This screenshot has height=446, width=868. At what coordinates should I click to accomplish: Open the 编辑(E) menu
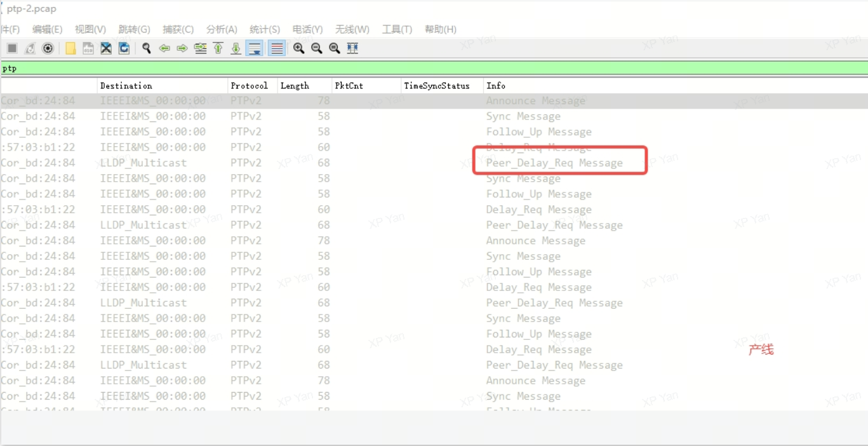pyautogui.click(x=48, y=29)
